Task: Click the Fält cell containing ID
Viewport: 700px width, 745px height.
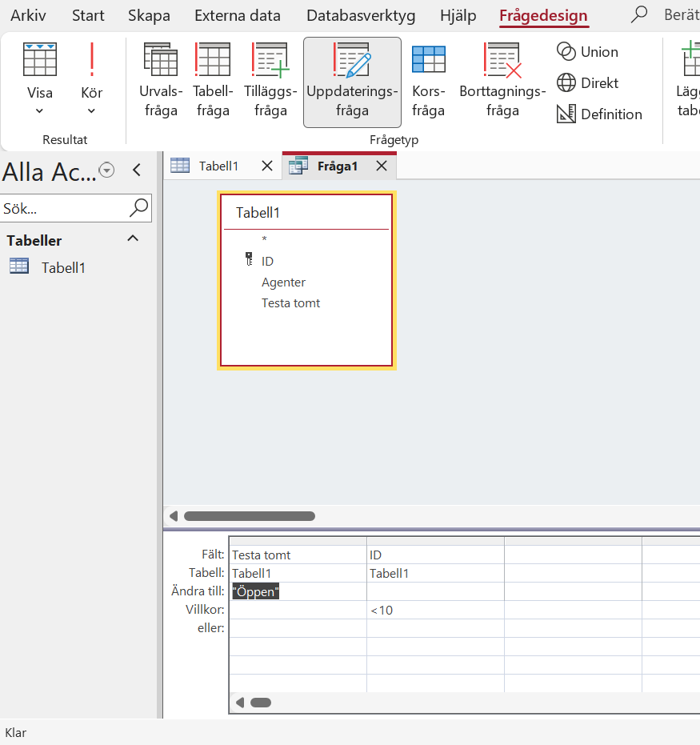Action: pyautogui.click(x=435, y=555)
